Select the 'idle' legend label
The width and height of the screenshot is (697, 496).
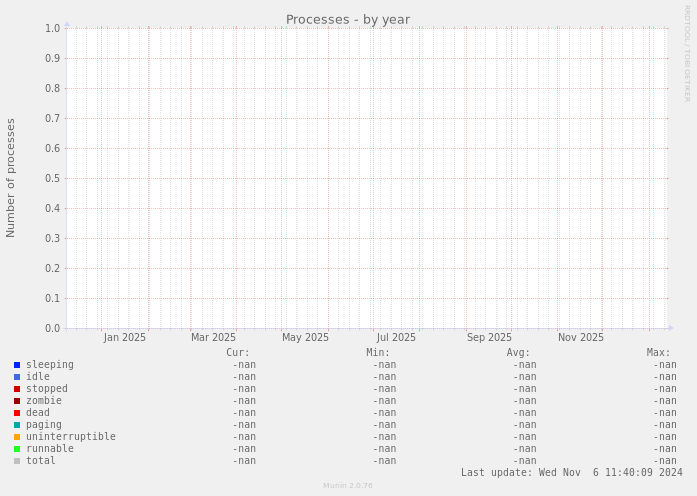click(38, 377)
